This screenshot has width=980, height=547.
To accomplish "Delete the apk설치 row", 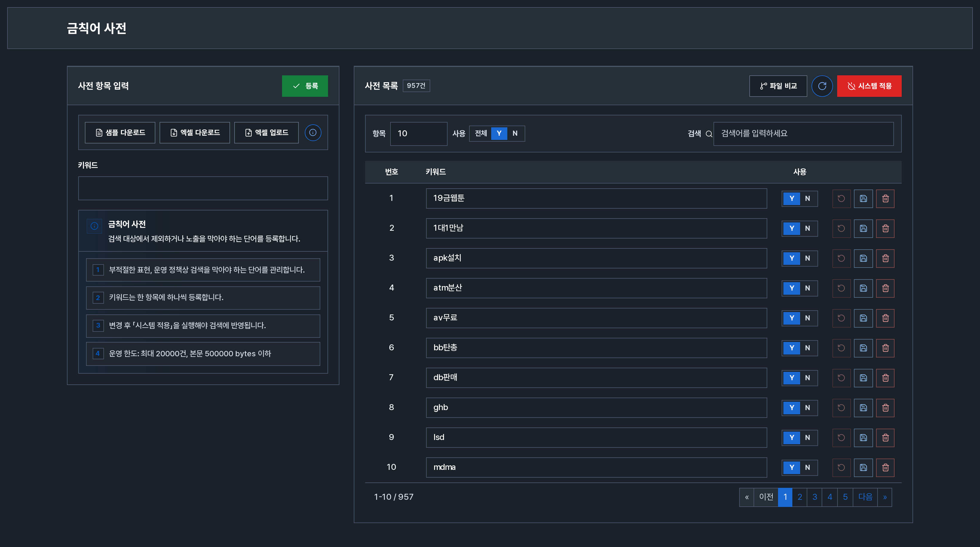I will click(885, 258).
